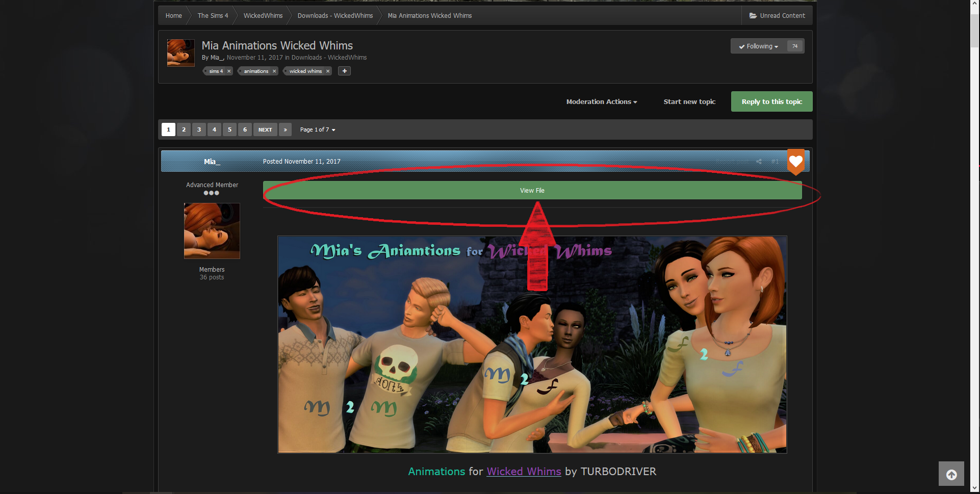
Task: Go to page 3
Action: pos(199,129)
